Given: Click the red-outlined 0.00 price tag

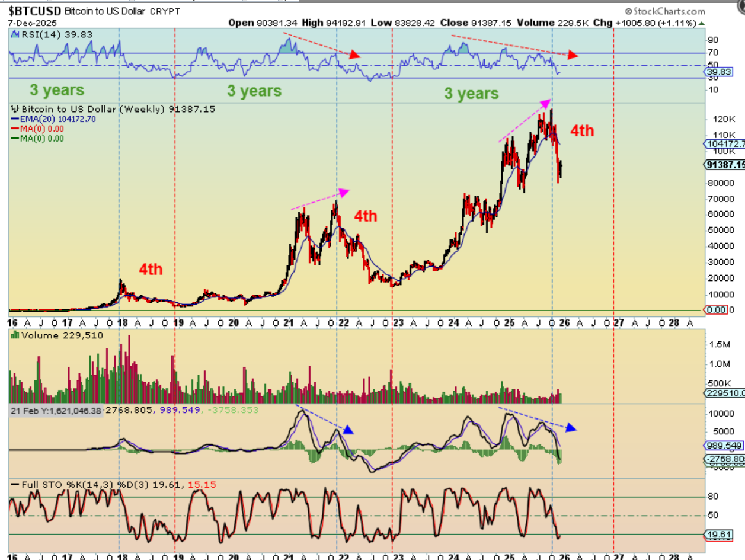Looking at the screenshot, I should 715,310.
